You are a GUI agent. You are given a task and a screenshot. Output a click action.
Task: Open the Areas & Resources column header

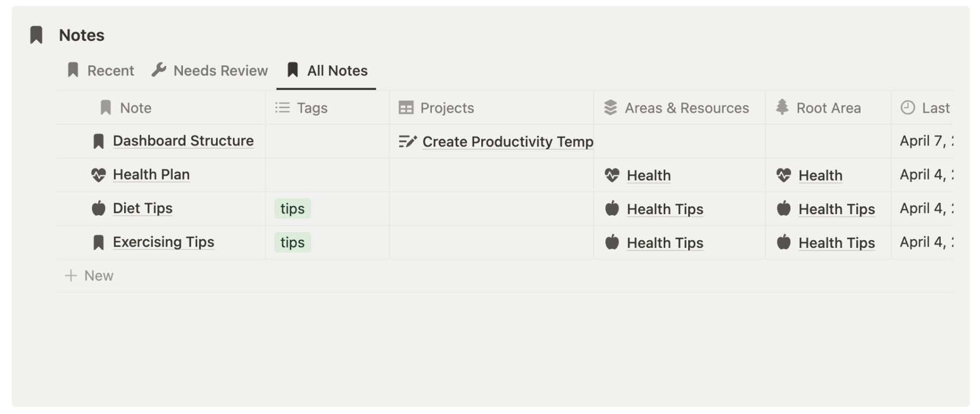click(686, 108)
